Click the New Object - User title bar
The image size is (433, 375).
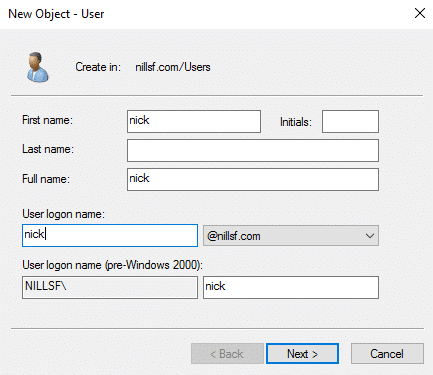coord(56,14)
